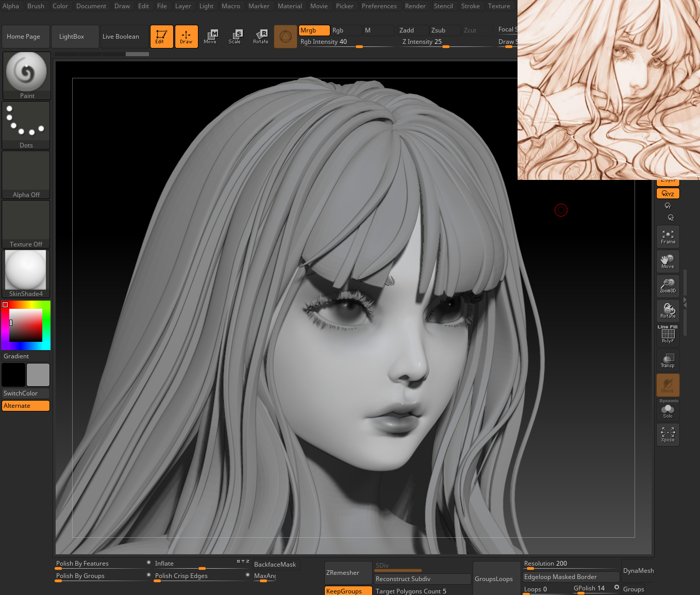The height and width of the screenshot is (595, 700).
Task: Click the Move view icon in right shelf
Action: pos(668,262)
